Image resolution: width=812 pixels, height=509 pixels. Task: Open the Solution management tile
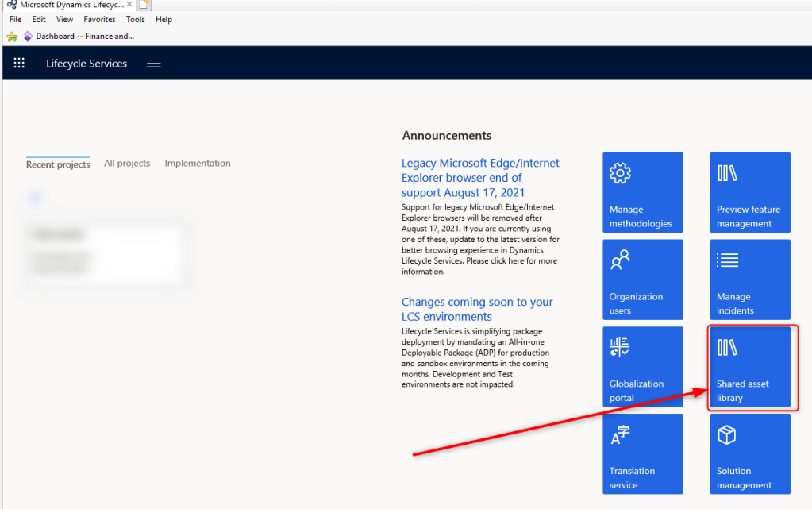(749, 453)
